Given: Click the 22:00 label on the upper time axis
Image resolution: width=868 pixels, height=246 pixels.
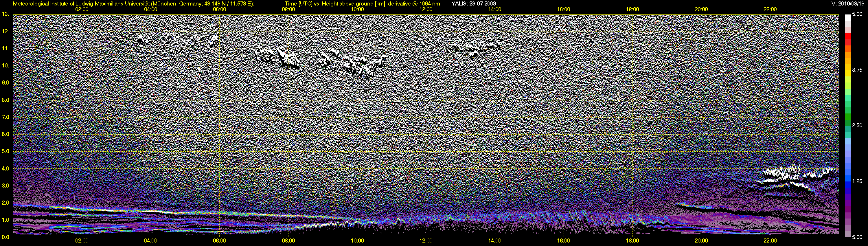Looking at the screenshot, I should 770,10.
